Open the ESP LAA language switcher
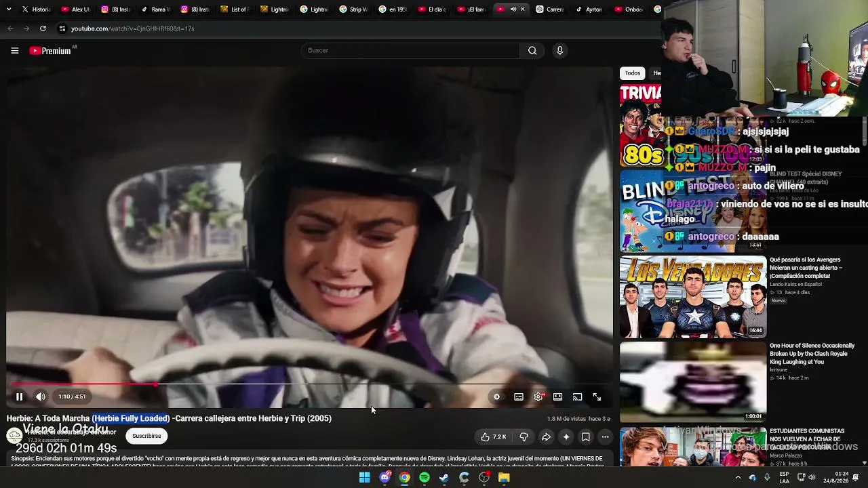This screenshot has height=488, width=868. [784, 478]
